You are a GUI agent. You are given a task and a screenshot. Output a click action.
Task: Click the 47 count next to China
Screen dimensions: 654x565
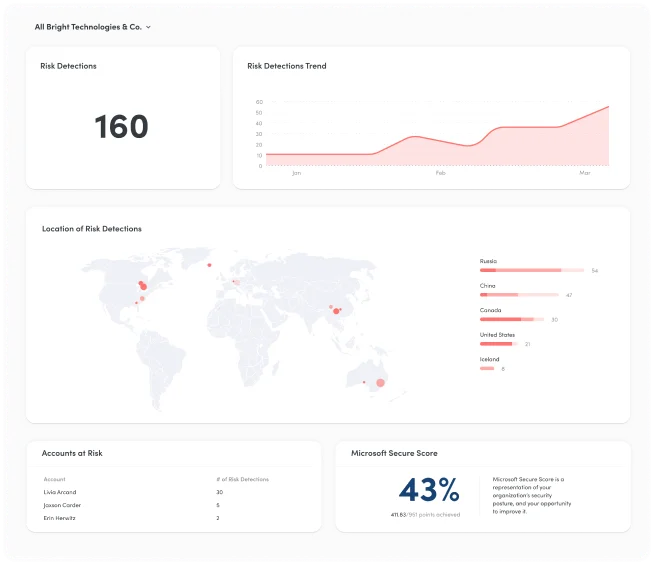(569, 295)
